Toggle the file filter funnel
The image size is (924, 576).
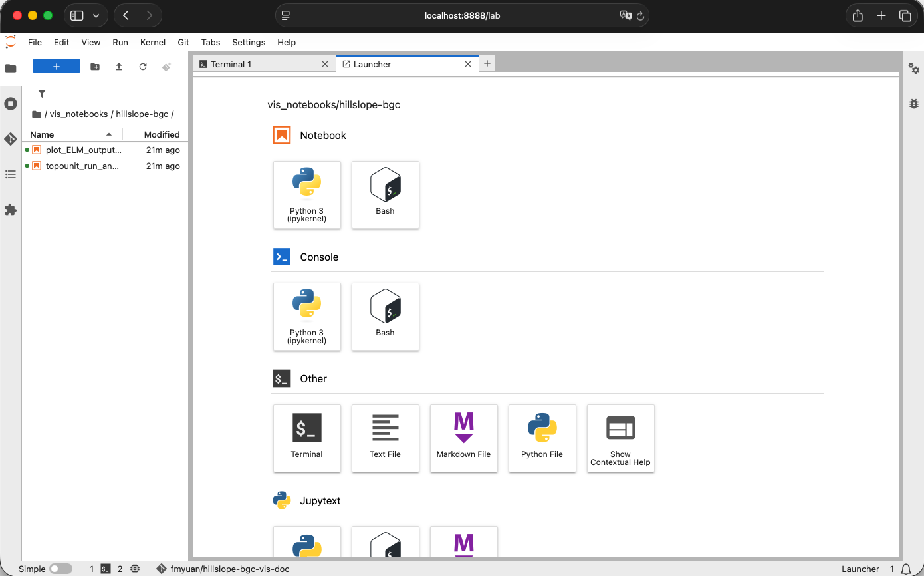(42, 94)
